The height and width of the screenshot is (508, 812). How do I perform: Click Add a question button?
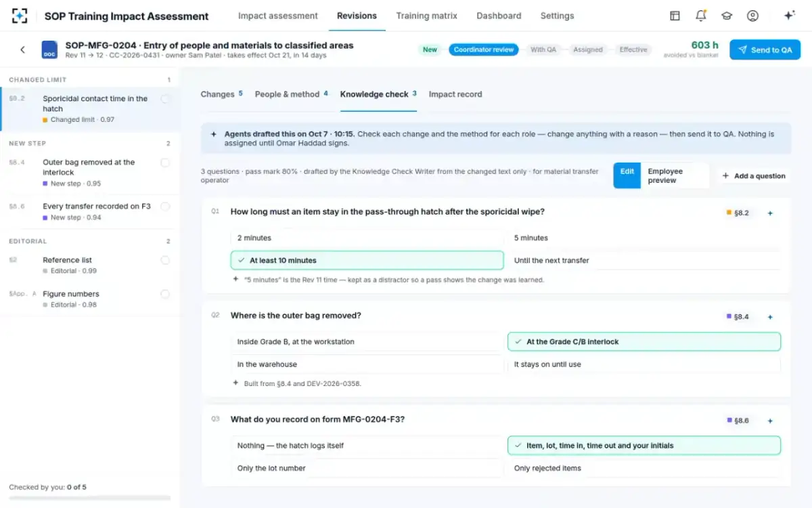pyautogui.click(x=754, y=175)
